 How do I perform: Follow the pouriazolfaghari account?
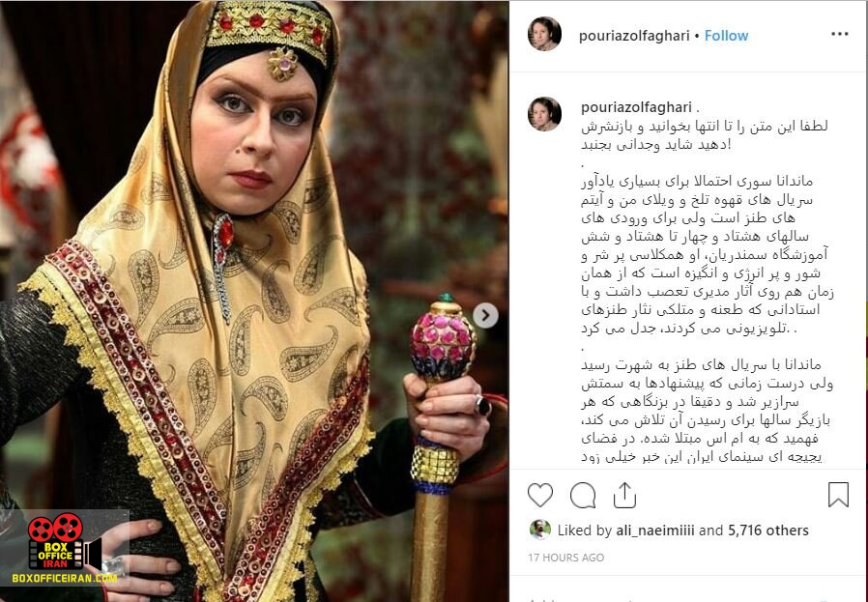click(726, 36)
